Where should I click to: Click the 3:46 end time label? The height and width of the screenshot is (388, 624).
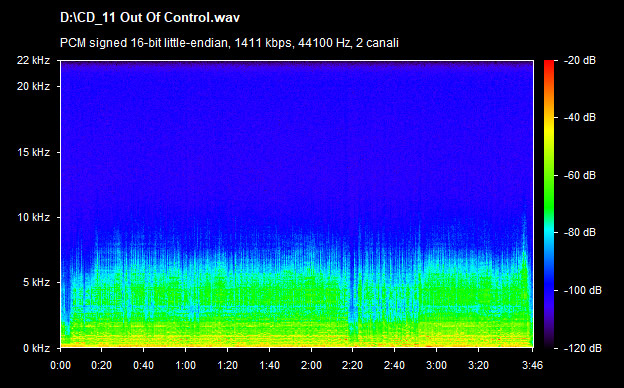click(532, 365)
